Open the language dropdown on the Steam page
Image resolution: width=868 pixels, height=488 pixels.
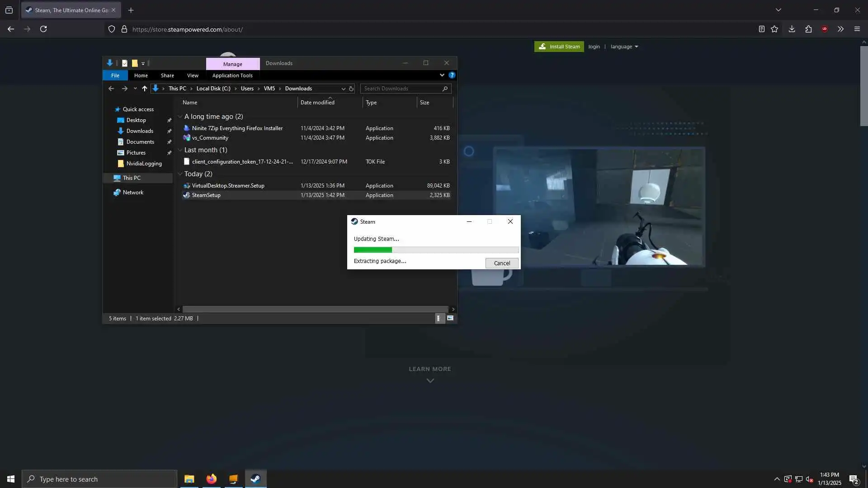click(624, 47)
